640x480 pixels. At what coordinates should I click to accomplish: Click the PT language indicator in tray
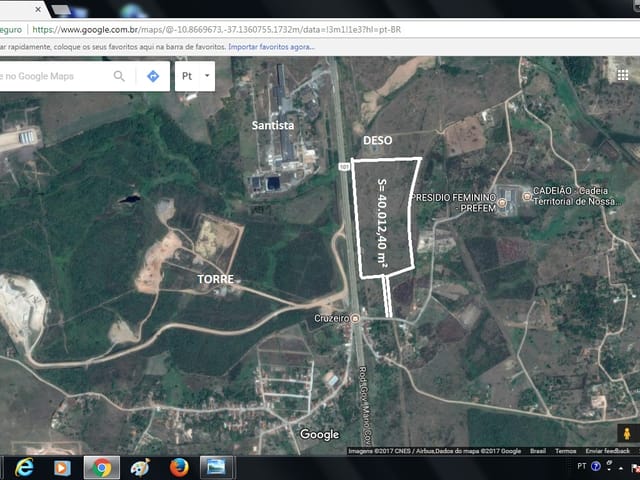(582, 466)
